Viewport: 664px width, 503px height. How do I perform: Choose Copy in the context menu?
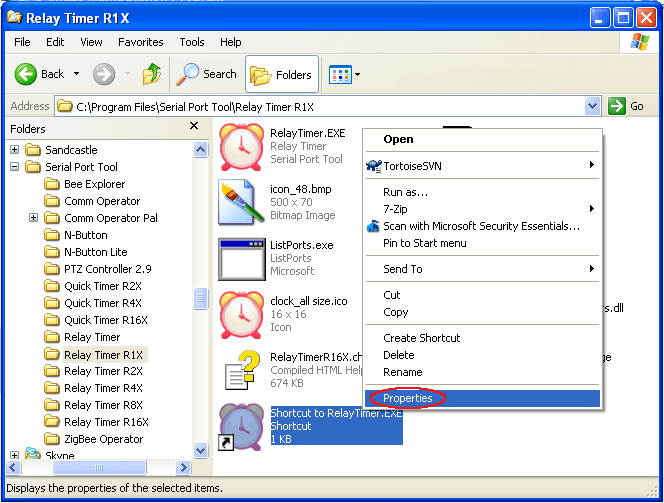click(483, 312)
